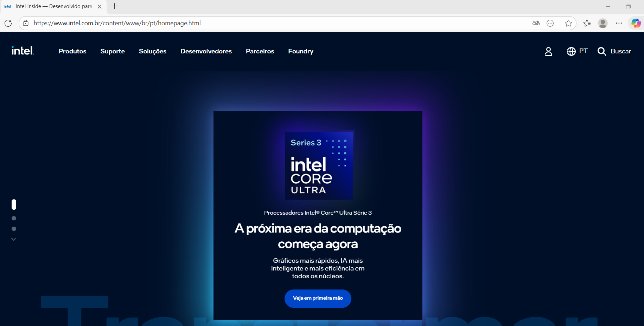Click the globe language icon
644x326 pixels.
pyautogui.click(x=571, y=51)
